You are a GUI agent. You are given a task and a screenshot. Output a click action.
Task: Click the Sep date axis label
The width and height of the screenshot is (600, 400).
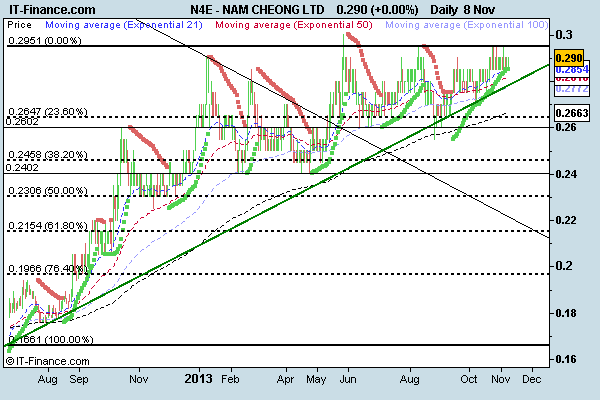click(x=78, y=379)
